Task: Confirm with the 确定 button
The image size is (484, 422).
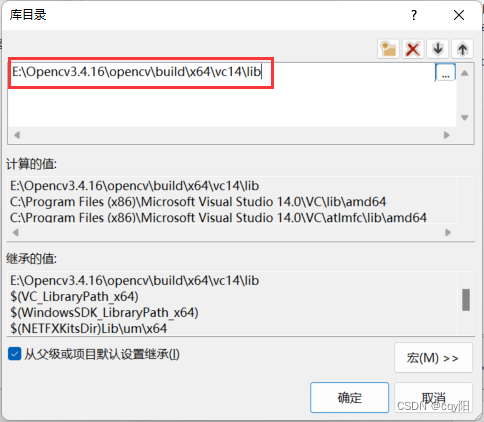Action: [x=349, y=398]
